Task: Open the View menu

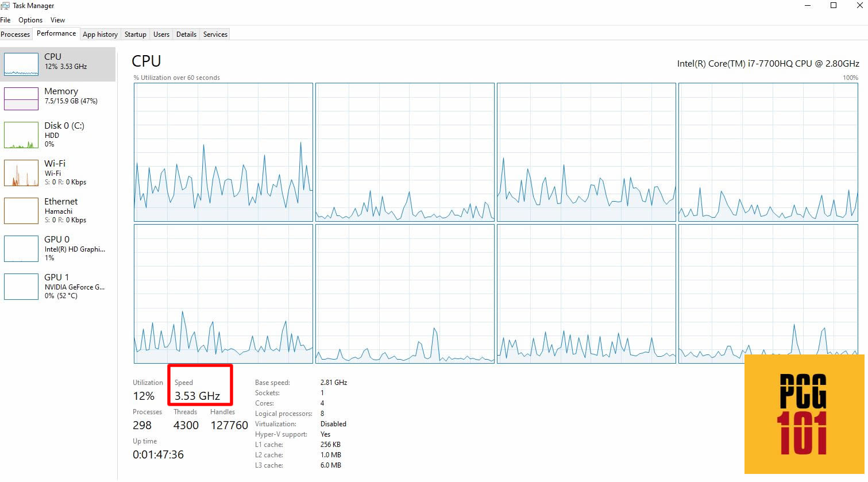Action: pos(57,20)
